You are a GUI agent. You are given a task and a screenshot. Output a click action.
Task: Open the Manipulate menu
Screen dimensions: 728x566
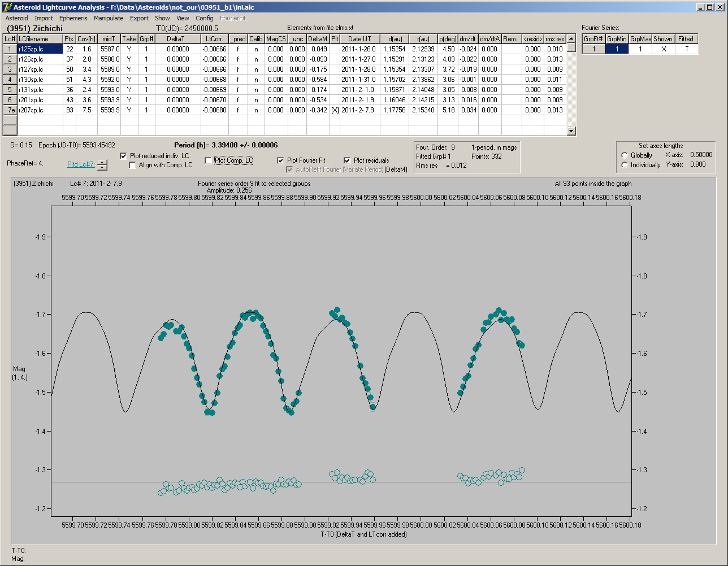coord(109,18)
